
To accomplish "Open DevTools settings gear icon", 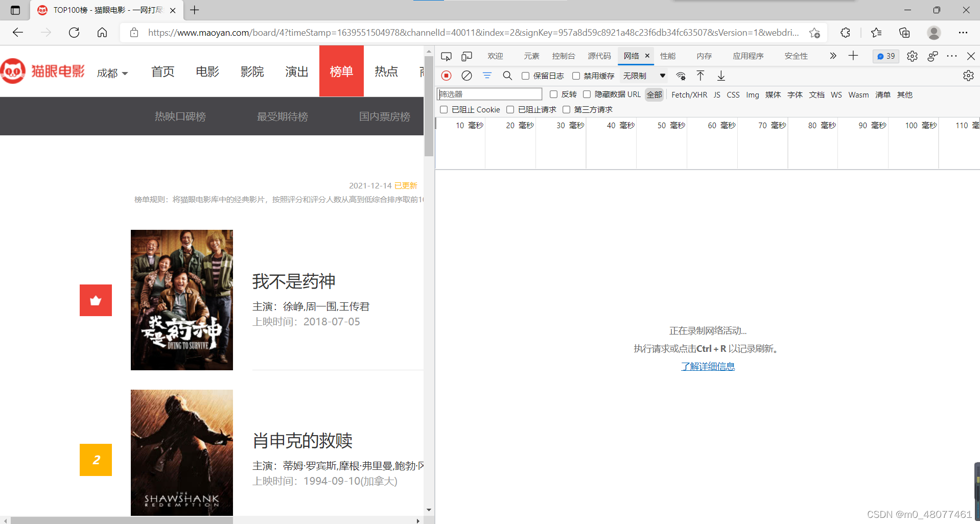I will tap(912, 56).
